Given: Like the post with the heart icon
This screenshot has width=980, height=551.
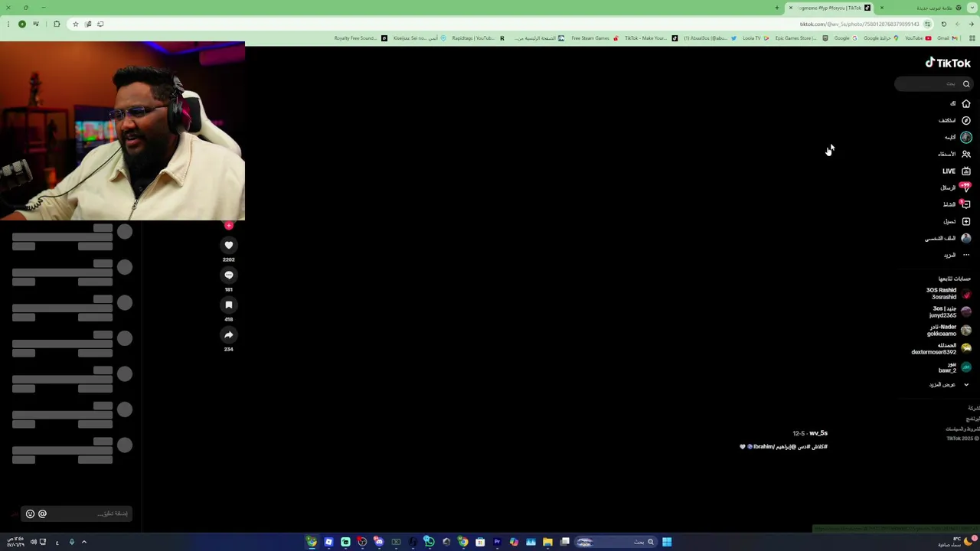Looking at the screenshot, I should (228, 245).
